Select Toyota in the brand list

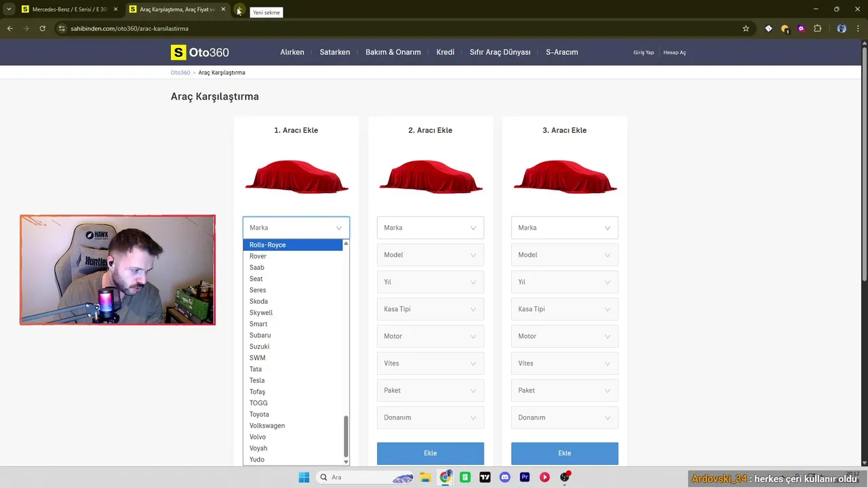[x=293, y=414]
